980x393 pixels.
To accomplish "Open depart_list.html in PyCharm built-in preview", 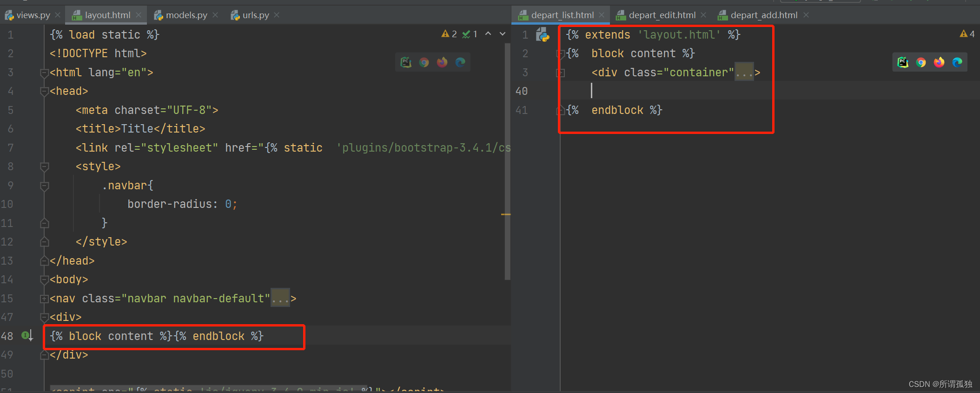I will point(903,62).
